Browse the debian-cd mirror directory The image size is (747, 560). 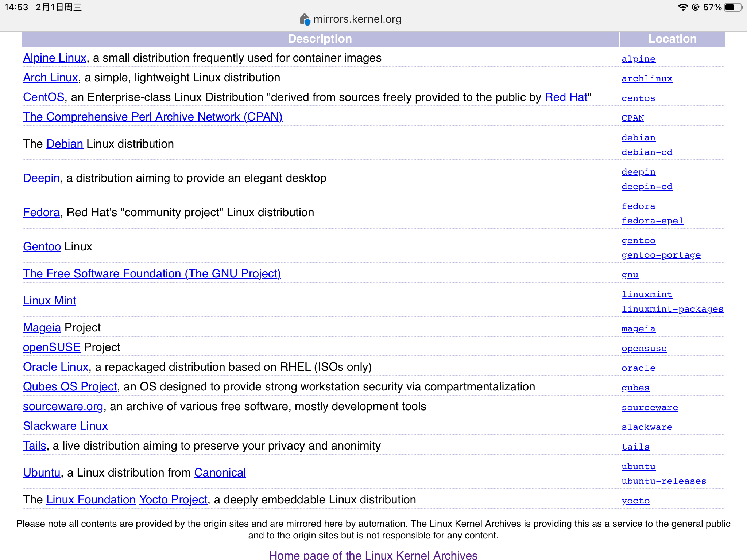tap(646, 152)
